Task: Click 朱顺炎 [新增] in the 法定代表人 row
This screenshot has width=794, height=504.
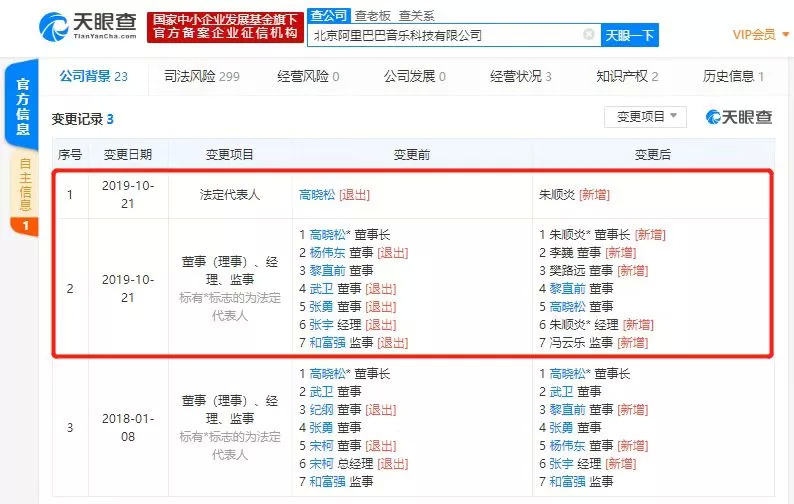Action: point(574,195)
